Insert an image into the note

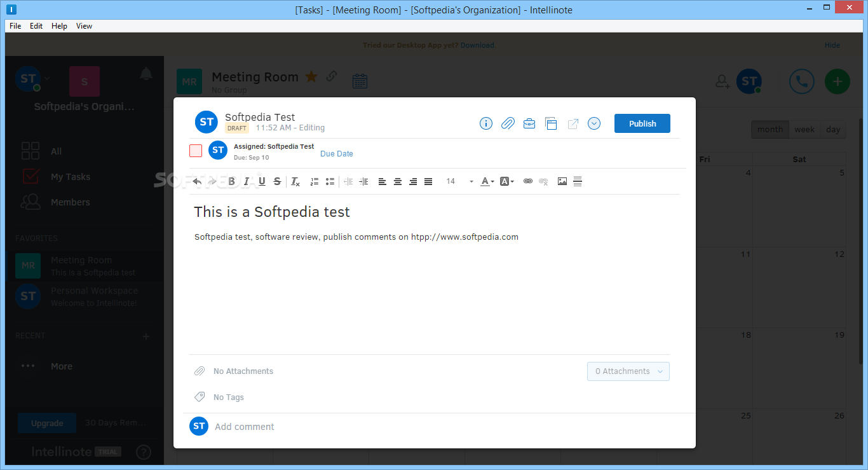(562, 181)
